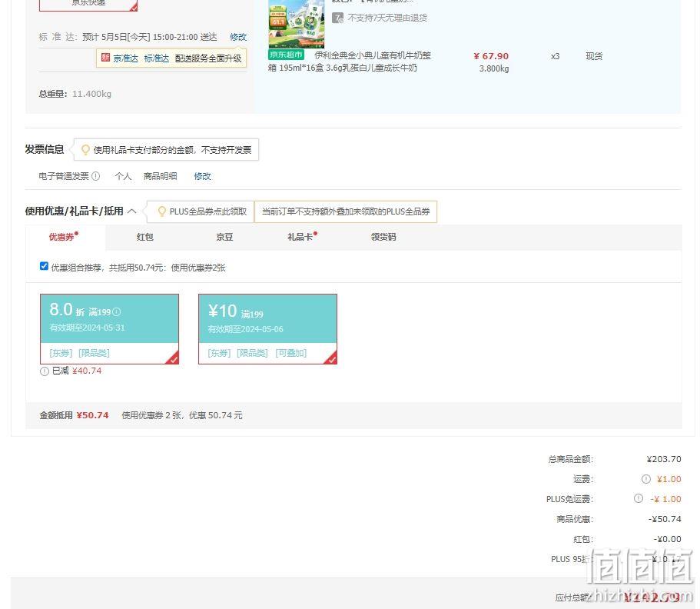
Task: Click the 使用礼品卡支付部分的金额 invoice notice
Action: click(172, 150)
